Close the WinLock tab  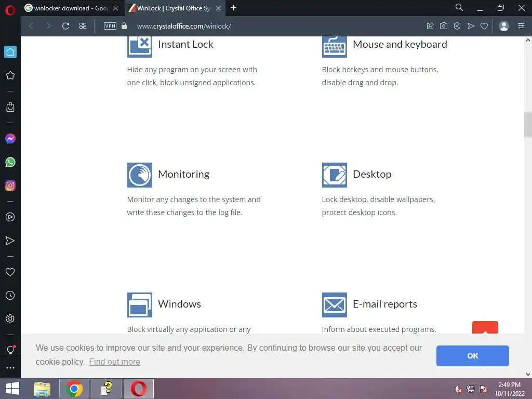point(219,8)
